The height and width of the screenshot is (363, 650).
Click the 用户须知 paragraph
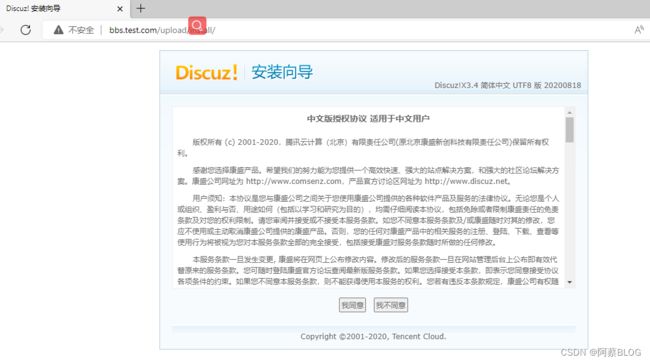pos(368,220)
